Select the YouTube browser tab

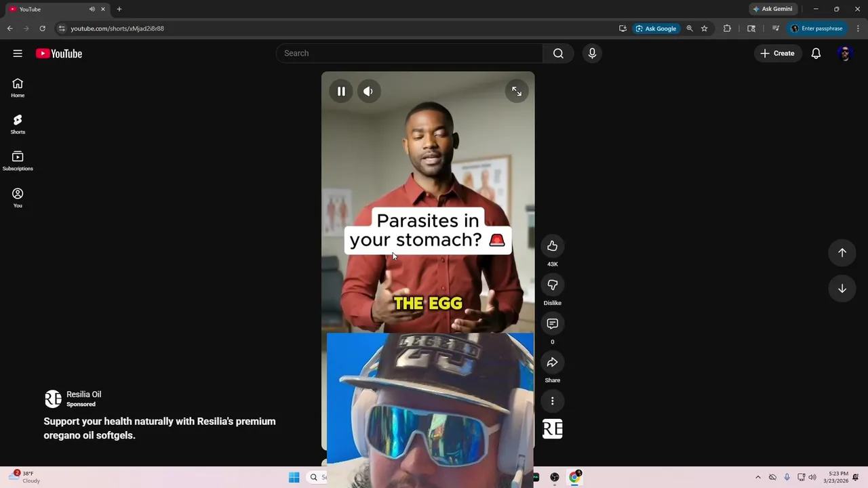[x=57, y=9]
